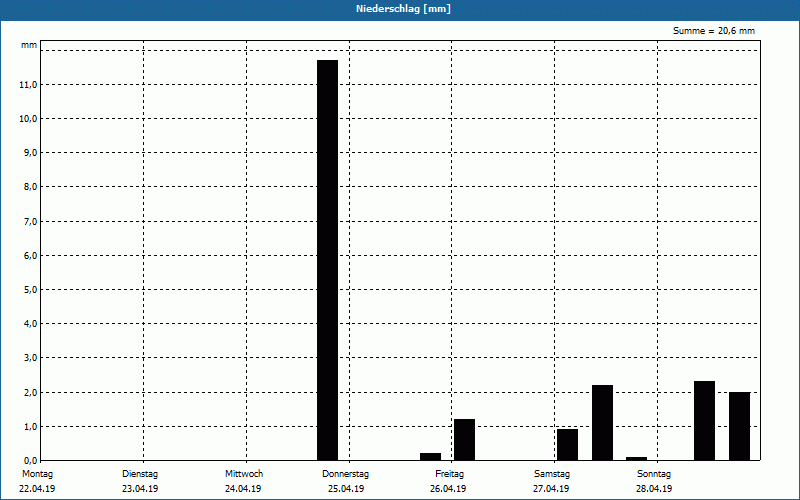The height and width of the screenshot is (500, 800).
Task: Click the date 22.04.19
Action: pos(37,489)
